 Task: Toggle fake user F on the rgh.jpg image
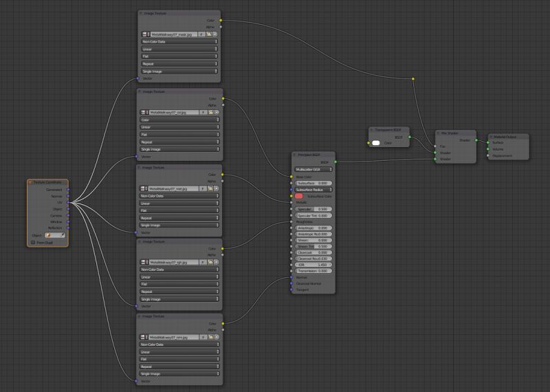pos(203,262)
